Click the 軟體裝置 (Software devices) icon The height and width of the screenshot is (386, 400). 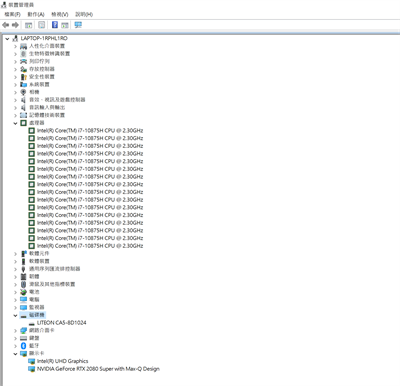[23, 261]
